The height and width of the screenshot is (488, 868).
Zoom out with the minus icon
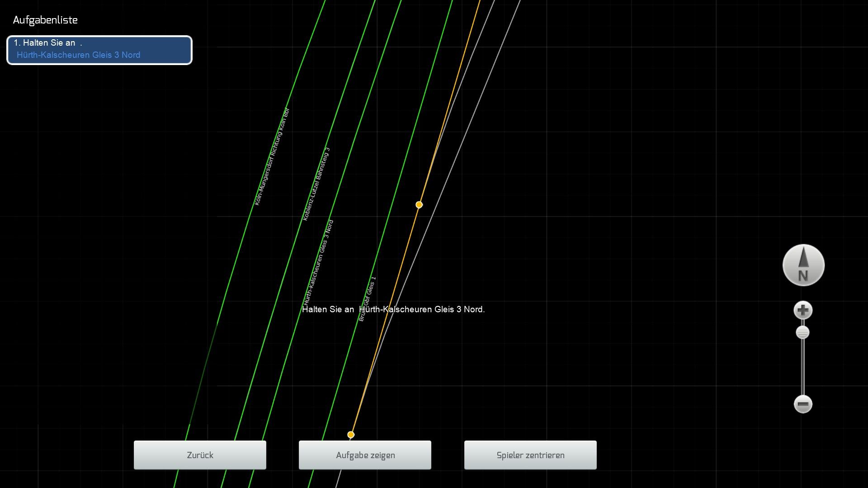(803, 404)
